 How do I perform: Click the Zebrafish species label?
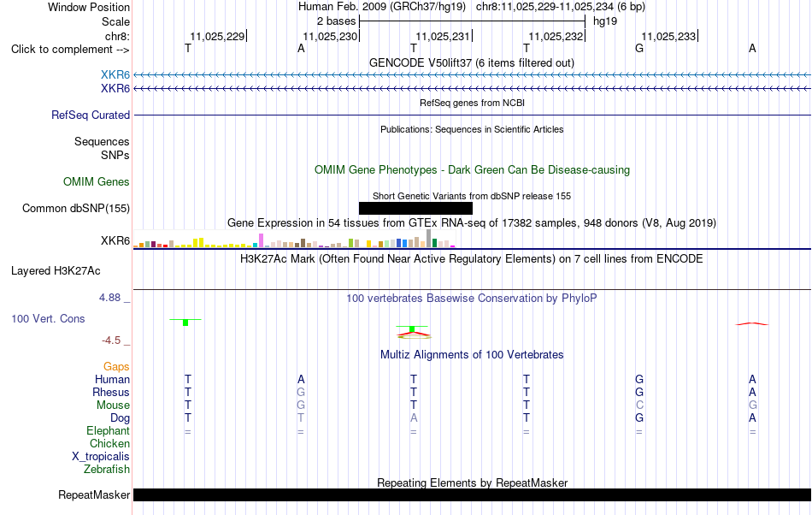(x=107, y=469)
